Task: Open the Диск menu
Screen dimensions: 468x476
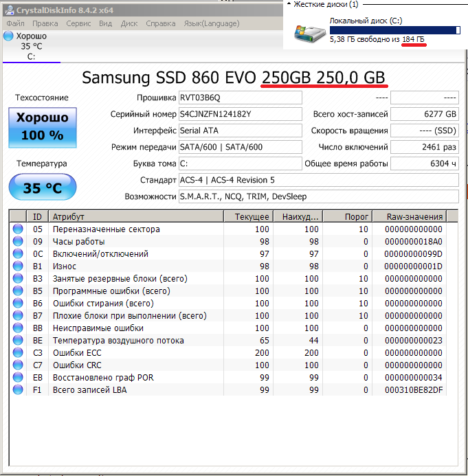Action: 129,23
